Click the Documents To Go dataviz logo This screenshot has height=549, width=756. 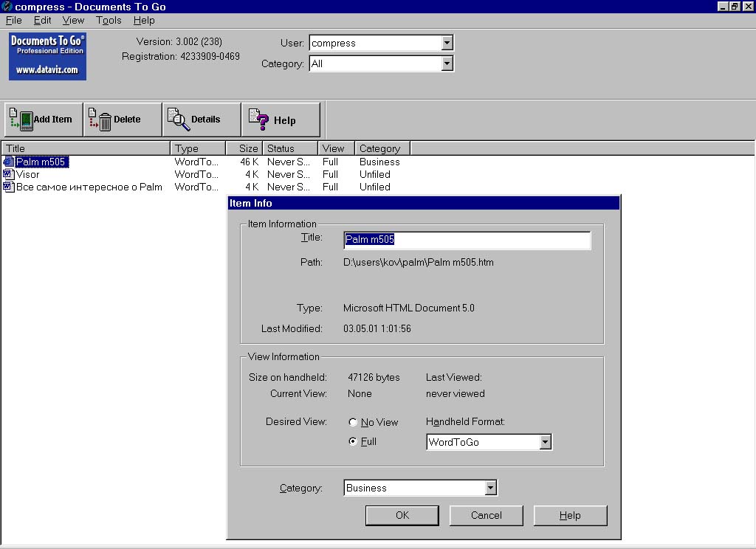(47, 56)
